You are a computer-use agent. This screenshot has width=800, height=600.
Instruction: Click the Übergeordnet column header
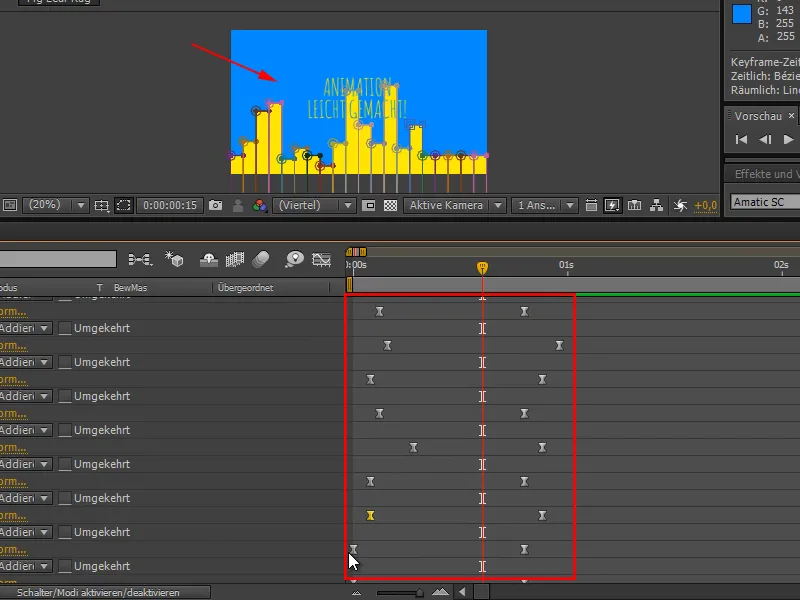point(245,288)
